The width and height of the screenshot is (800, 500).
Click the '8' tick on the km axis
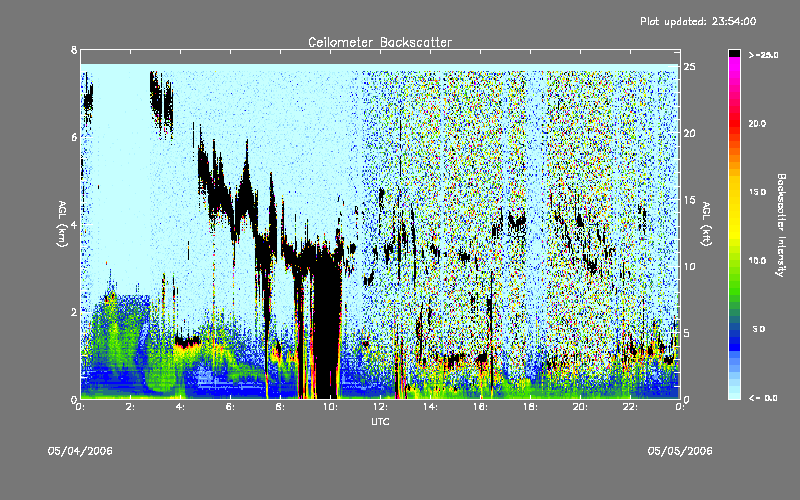click(x=74, y=50)
